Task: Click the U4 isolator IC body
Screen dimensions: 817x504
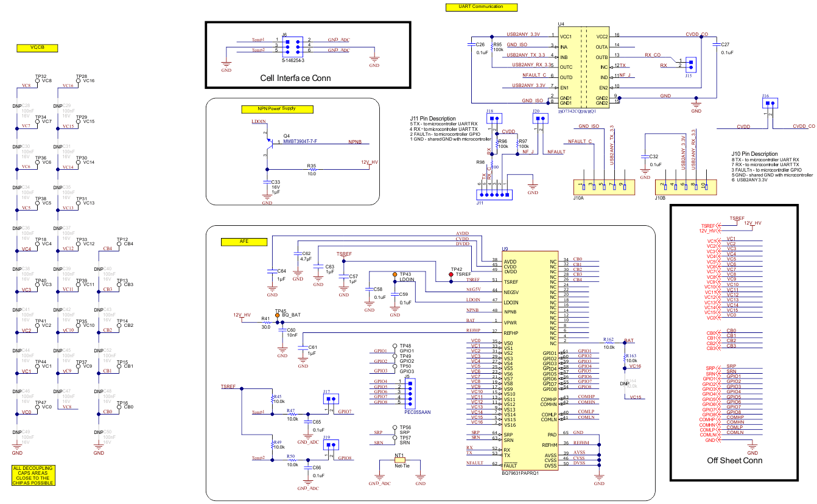Action: coord(583,67)
